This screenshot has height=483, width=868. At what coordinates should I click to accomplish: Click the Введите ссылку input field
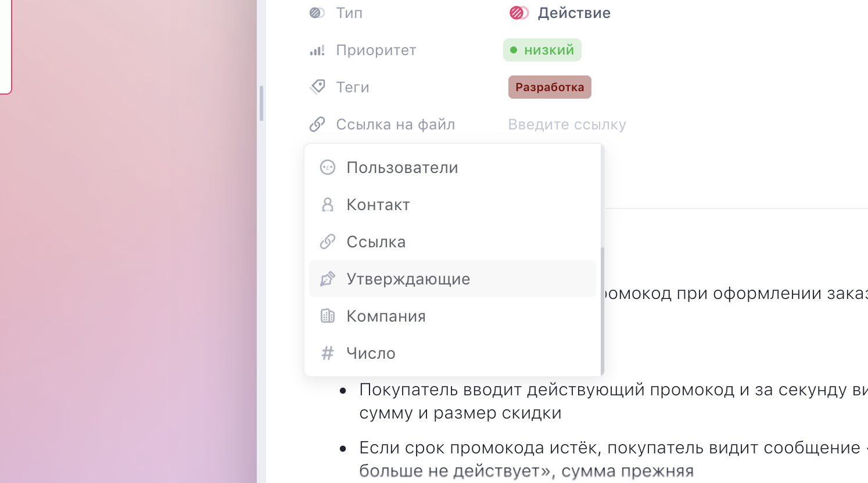(x=567, y=124)
